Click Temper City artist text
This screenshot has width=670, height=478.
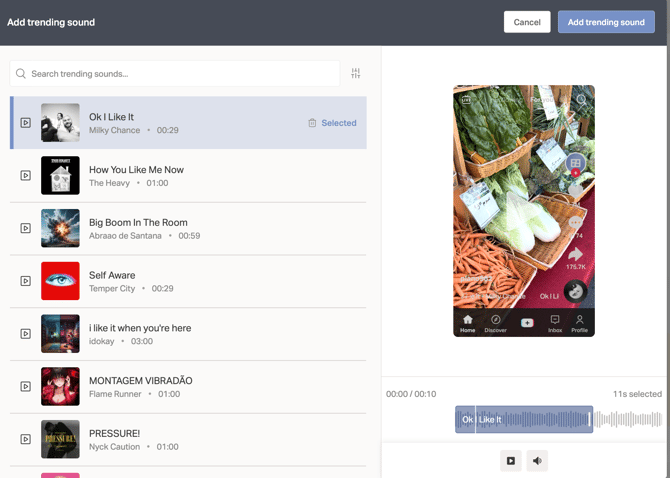[x=112, y=288]
